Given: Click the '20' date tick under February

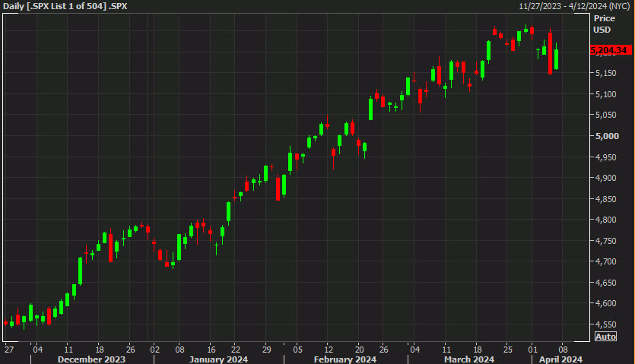Looking at the screenshot, I should point(359,350).
